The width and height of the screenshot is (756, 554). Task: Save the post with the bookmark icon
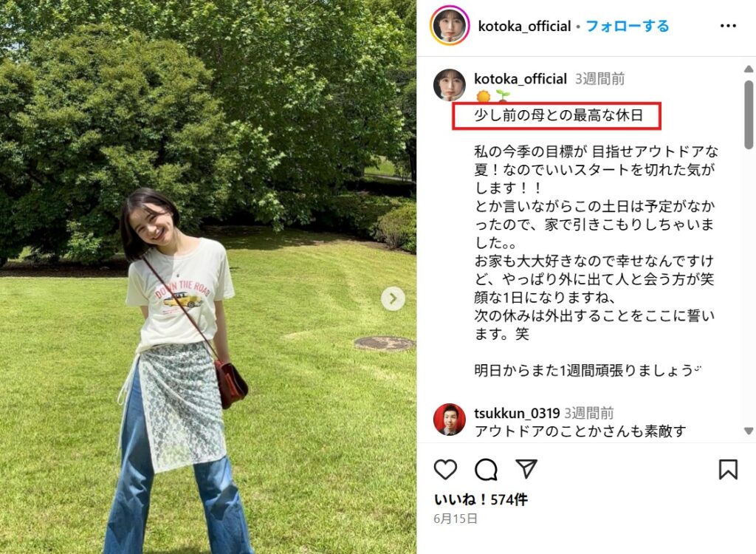[728, 469]
